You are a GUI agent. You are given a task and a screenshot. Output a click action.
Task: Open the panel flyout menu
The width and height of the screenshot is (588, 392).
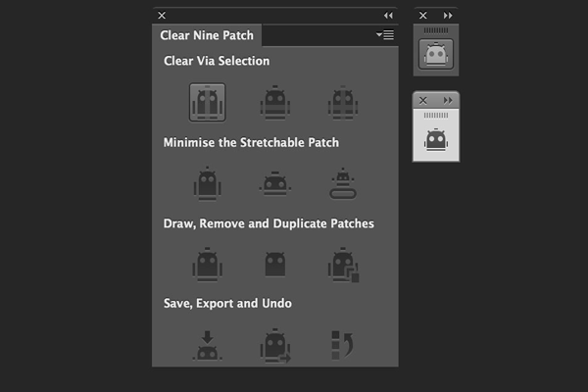pyautogui.click(x=385, y=35)
